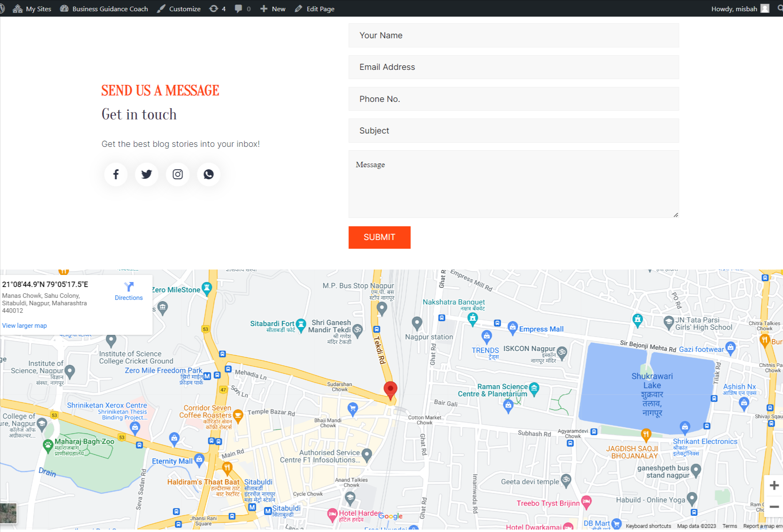This screenshot has width=783, height=532.
Task: Open Business Guidance Coach site menu
Action: pyautogui.click(x=104, y=9)
